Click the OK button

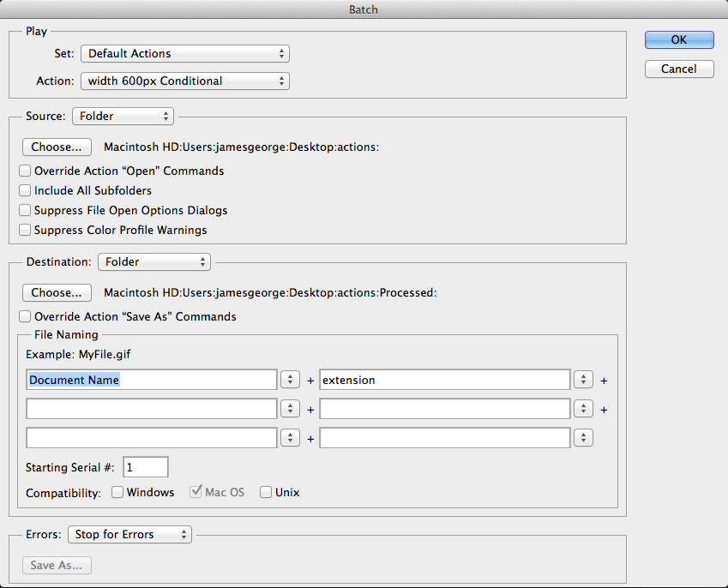point(679,39)
